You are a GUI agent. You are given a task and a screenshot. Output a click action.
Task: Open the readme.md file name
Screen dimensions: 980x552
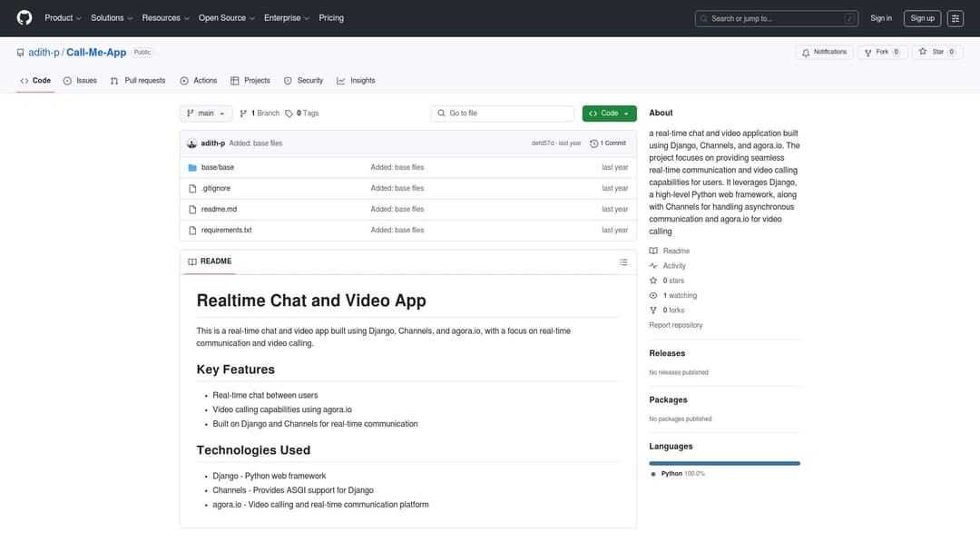pyautogui.click(x=219, y=210)
